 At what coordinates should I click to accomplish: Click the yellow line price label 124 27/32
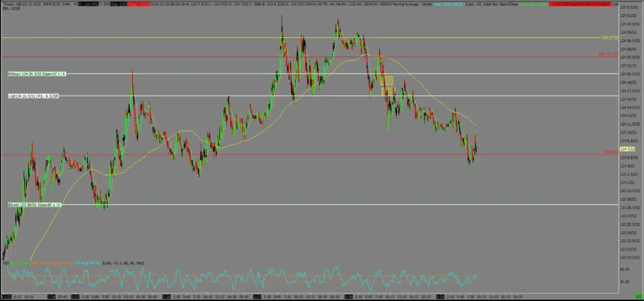[609, 38]
